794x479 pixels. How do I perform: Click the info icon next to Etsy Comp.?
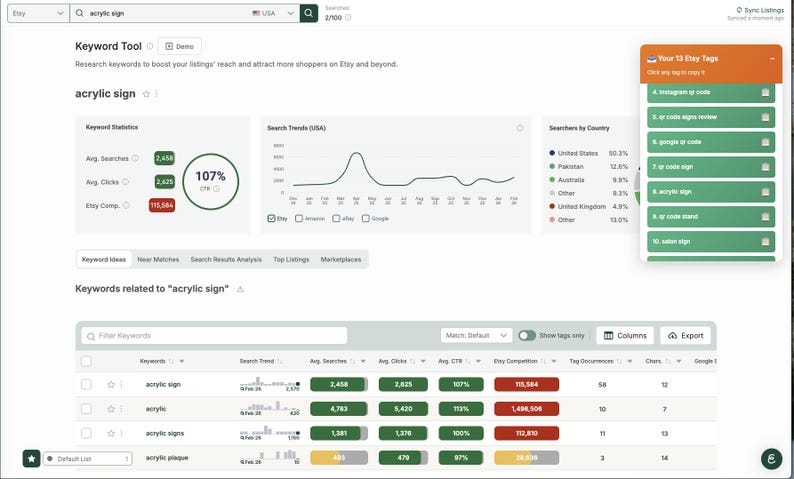tap(126, 205)
